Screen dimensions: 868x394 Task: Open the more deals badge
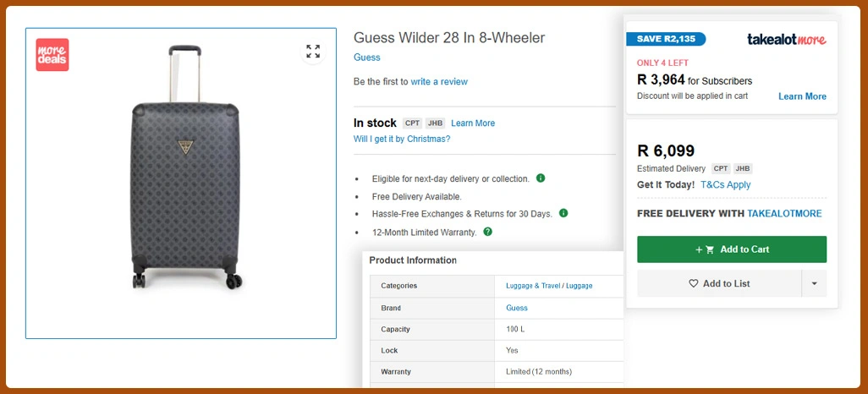52,55
